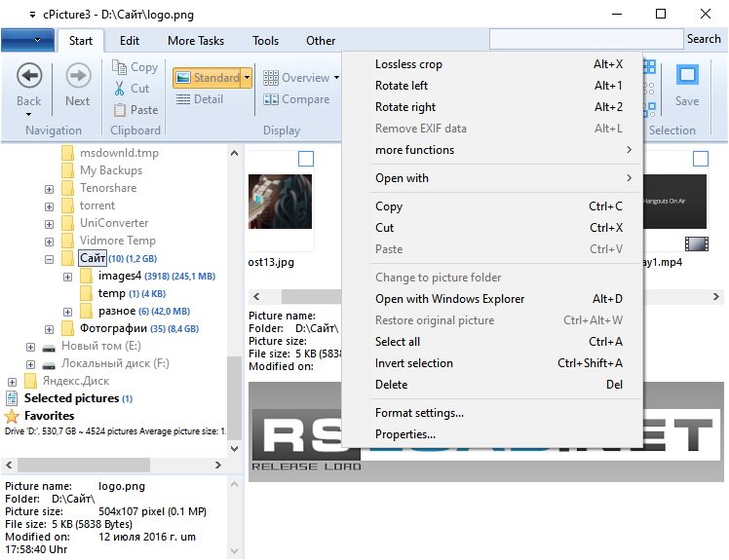Expand the Фотографии folder node
Viewport: 729px width, 560px height.
point(49,329)
